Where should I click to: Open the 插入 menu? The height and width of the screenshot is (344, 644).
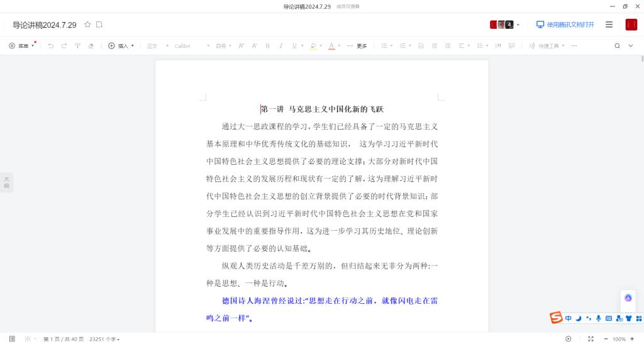tap(121, 46)
